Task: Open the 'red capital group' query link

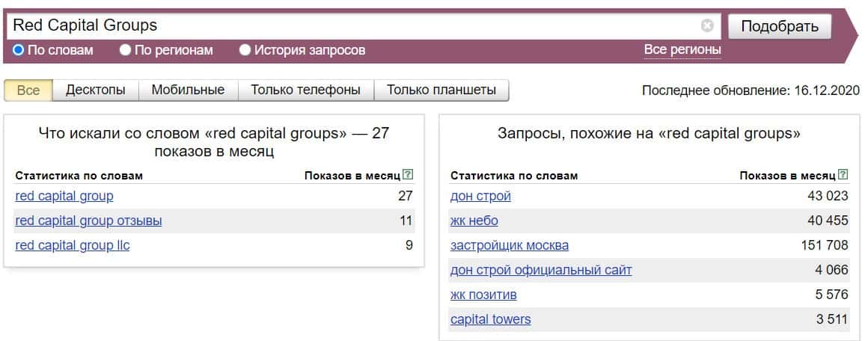Action: (x=64, y=196)
